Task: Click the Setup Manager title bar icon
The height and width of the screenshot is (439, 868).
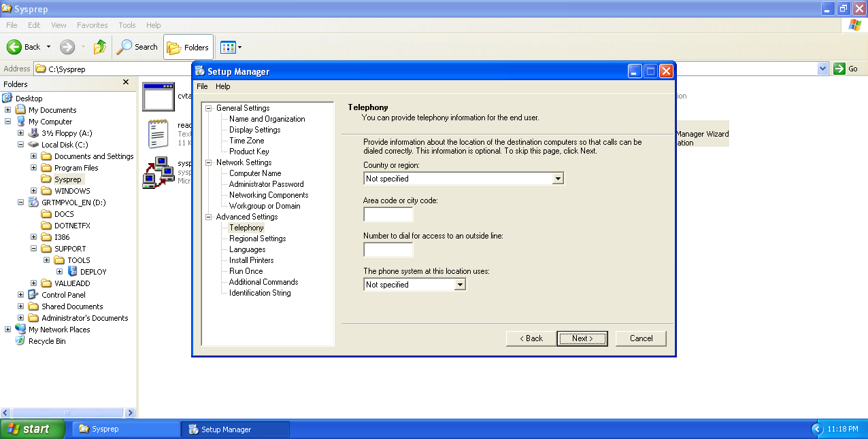Action: click(x=200, y=71)
